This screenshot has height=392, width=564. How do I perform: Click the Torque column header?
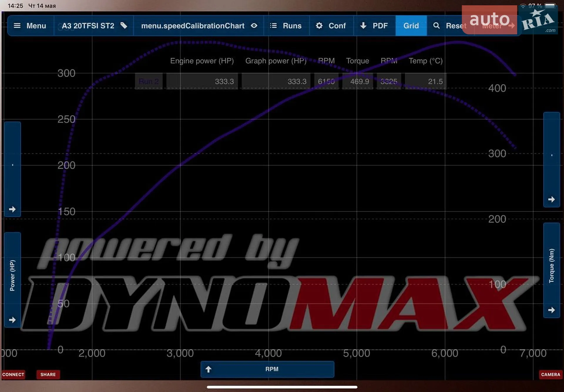[x=357, y=61]
